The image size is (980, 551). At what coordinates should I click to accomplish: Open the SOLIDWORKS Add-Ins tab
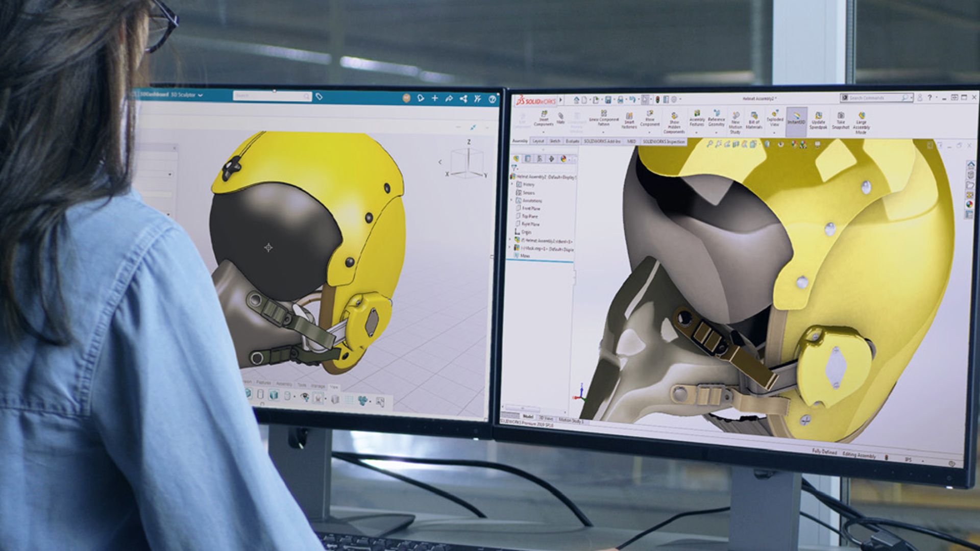(602, 141)
